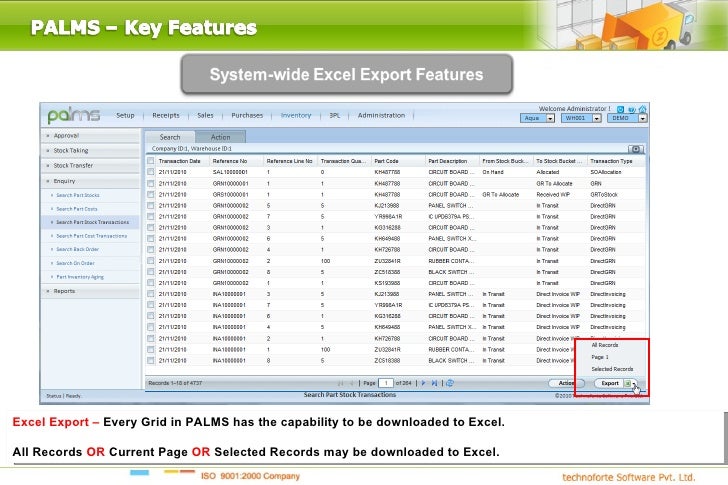Choose All Records from export menu

point(605,345)
